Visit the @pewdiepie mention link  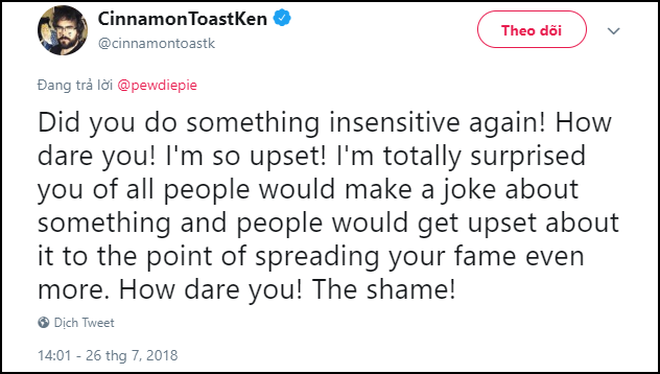157,85
